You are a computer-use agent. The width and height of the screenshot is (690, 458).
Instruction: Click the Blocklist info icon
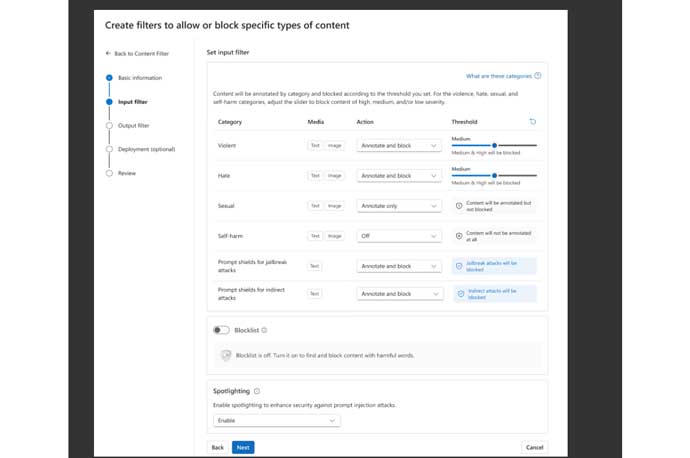click(264, 330)
